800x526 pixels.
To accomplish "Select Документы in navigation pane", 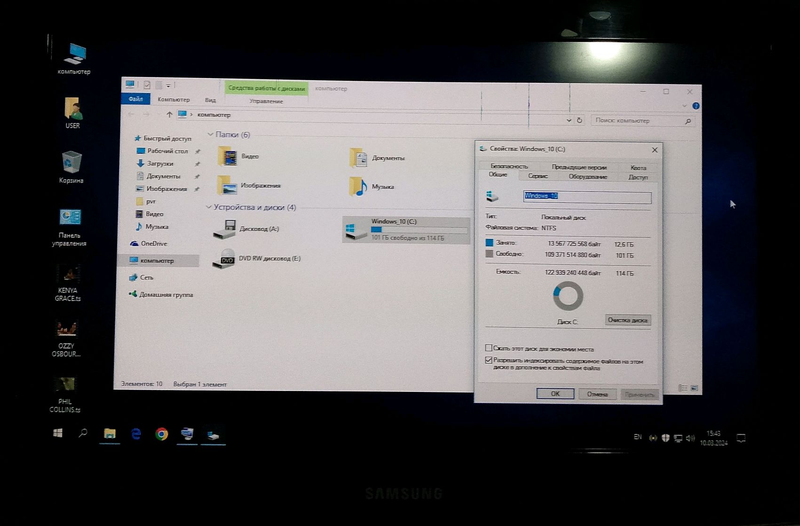I will pyautogui.click(x=159, y=176).
